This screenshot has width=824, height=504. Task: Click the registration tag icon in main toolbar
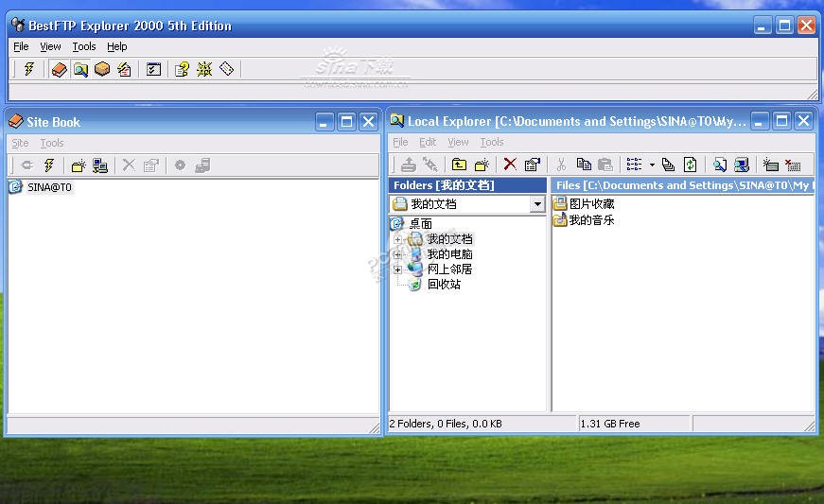point(226,69)
